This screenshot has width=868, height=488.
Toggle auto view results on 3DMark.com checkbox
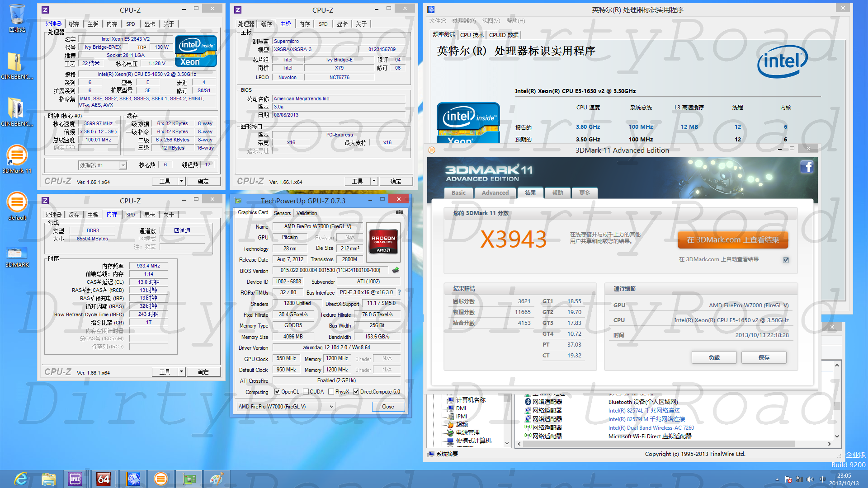pyautogui.click(x=786, y=260)
